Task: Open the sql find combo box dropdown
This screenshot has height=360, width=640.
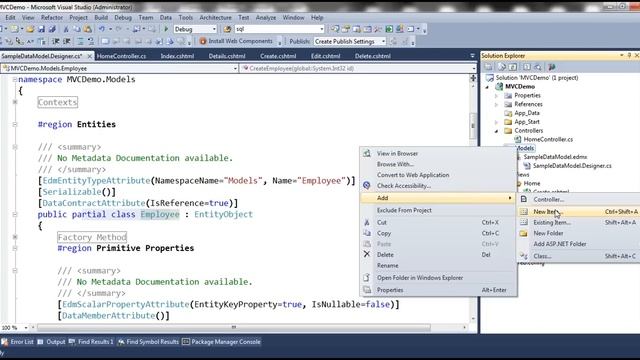Action: [322, 29]
